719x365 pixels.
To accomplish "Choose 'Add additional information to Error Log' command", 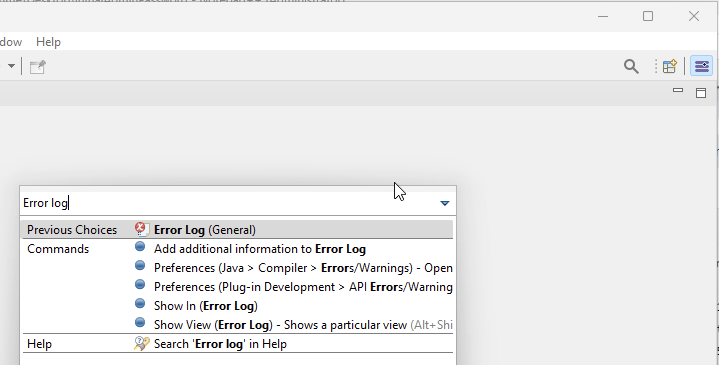I will click(260, 249).
